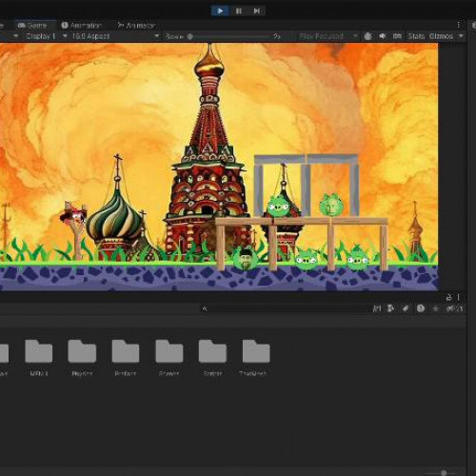Open the Gizmos dropdown arrow

click(x=461, y=36)
